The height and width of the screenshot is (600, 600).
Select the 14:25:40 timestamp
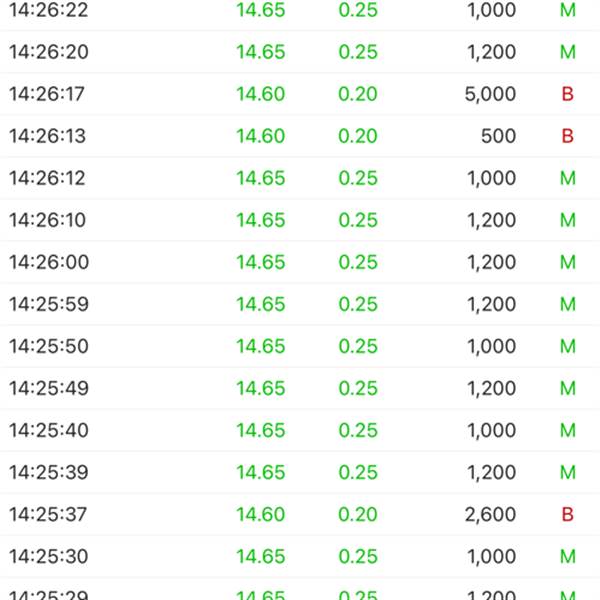[x=49, y=430]
